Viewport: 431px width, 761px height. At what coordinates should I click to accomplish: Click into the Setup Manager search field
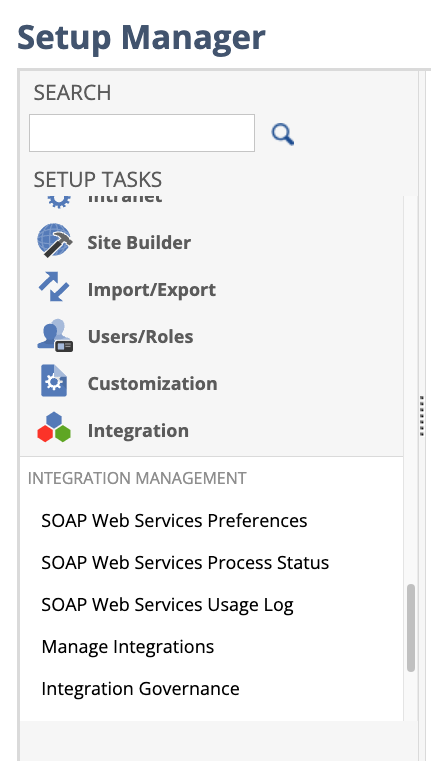pyautogui.click(x=142, y=133)
